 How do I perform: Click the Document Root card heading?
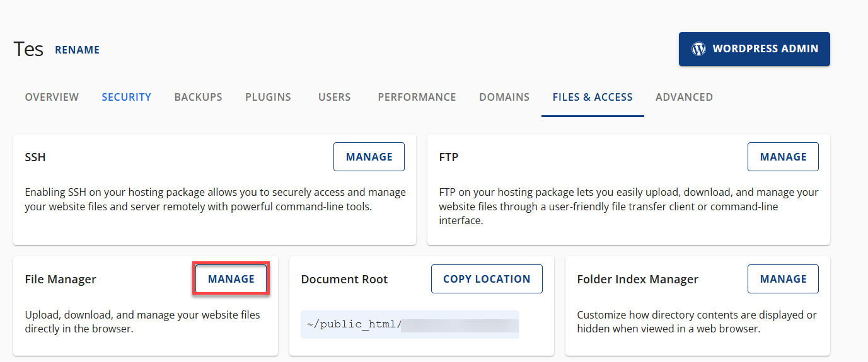click(344, 280)
